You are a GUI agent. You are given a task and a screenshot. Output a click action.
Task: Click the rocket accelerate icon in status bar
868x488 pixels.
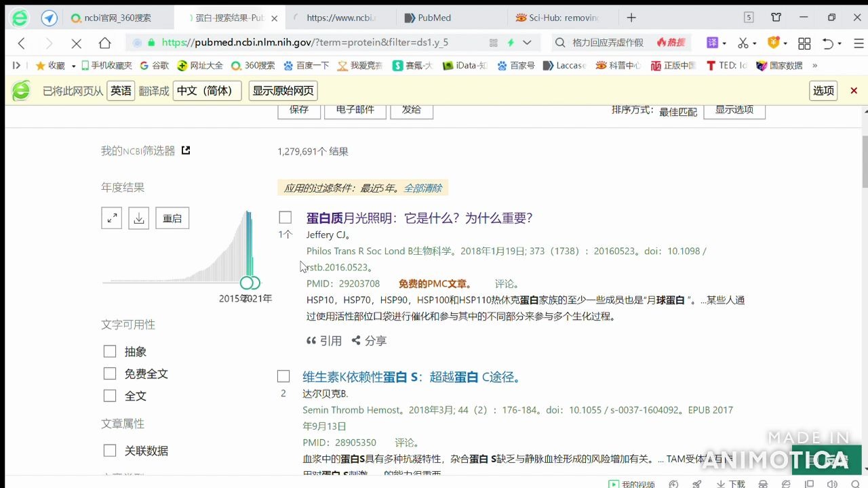coord(697,484)
